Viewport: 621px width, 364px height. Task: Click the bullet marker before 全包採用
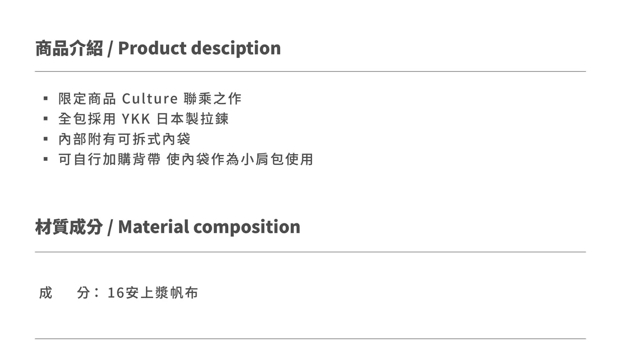tap(46, 119)
